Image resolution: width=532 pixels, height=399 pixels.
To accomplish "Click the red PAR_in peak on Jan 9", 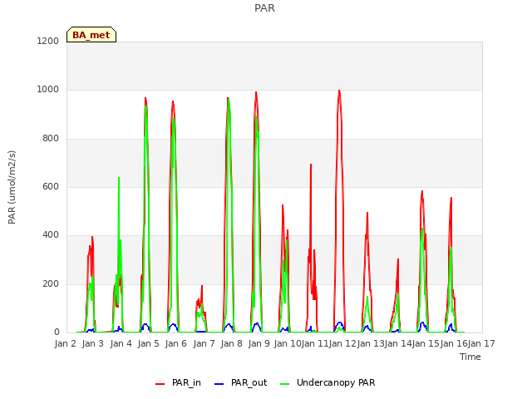I will [256, 92].
